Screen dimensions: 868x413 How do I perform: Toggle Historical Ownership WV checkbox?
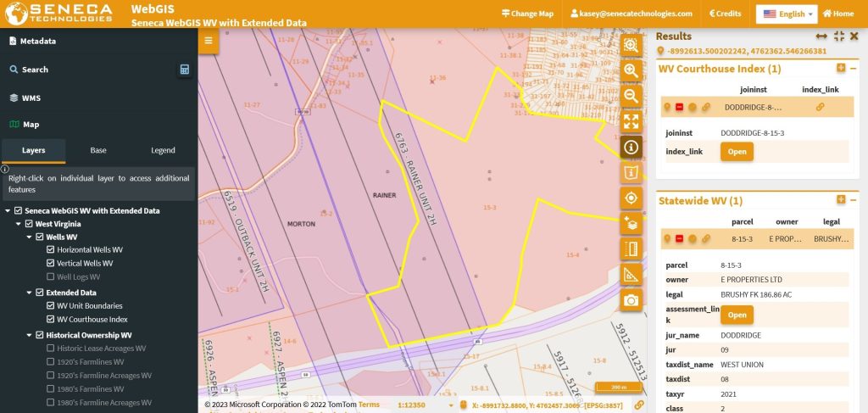click(x=39, y=335)
